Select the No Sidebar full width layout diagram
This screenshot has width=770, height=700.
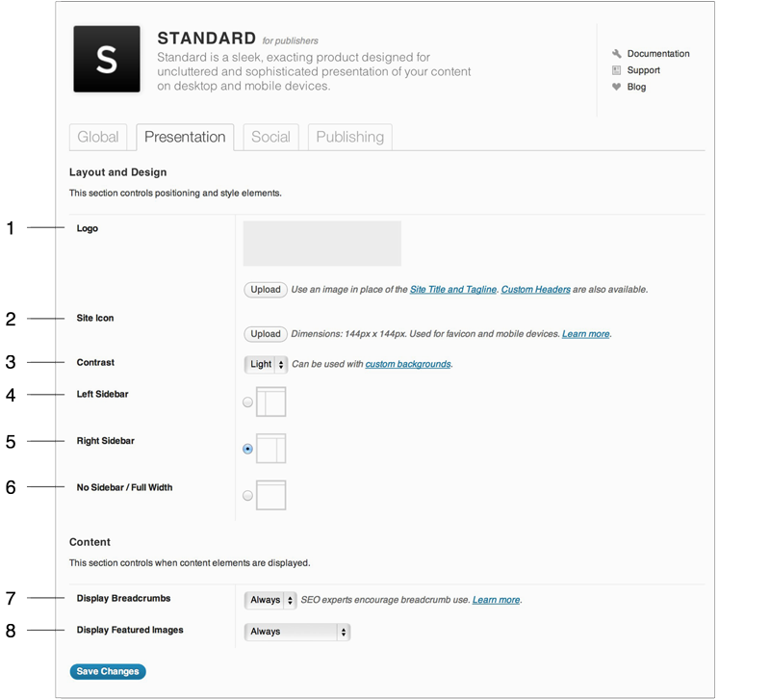(270, 495)
